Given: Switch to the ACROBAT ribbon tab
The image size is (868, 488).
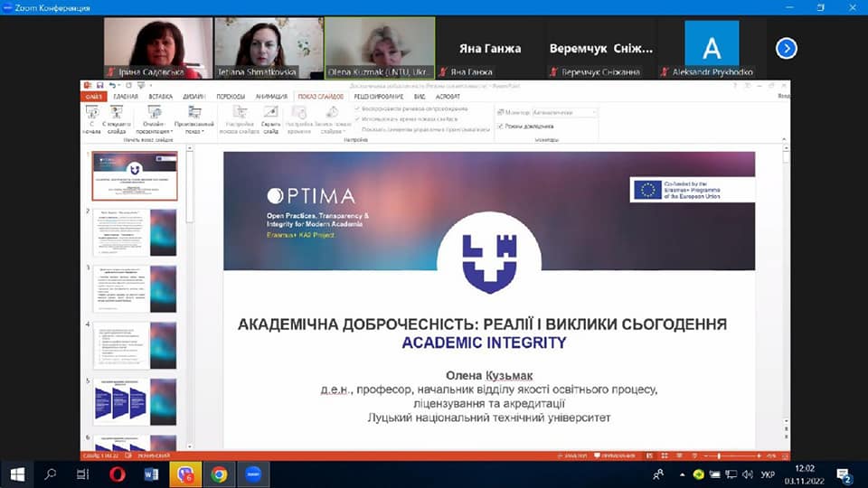Looking at the screenshot, I should [448, 97].
